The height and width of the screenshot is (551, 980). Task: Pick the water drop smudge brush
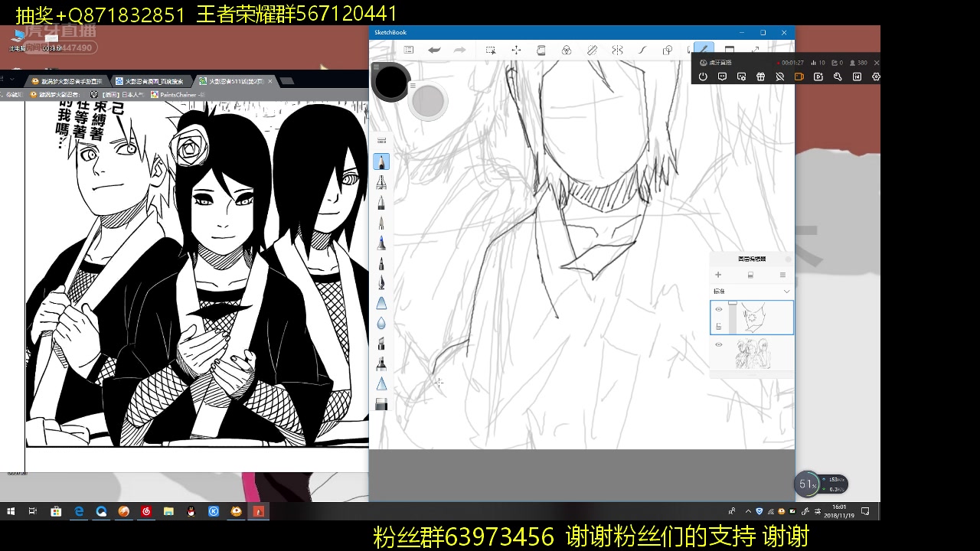(381, 323)
